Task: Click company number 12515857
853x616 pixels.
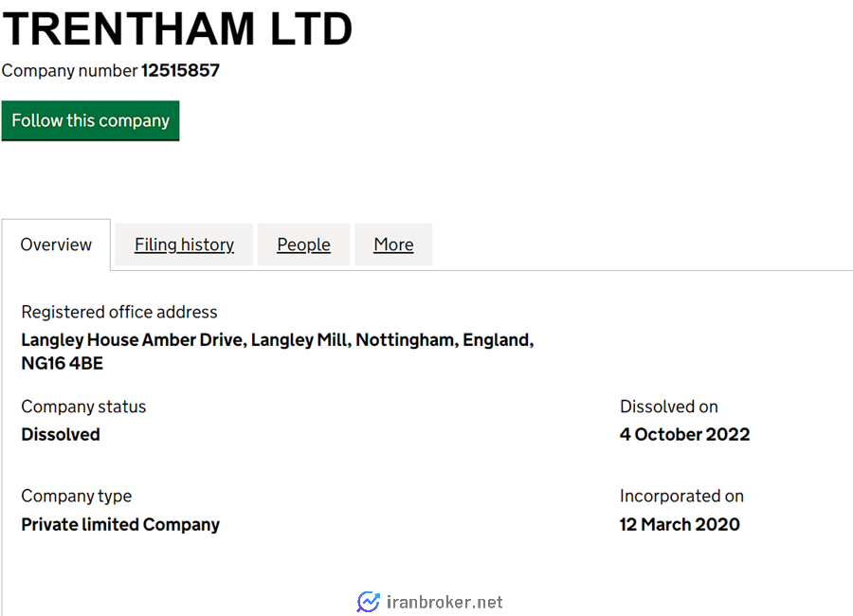Action: click(180, 71)
